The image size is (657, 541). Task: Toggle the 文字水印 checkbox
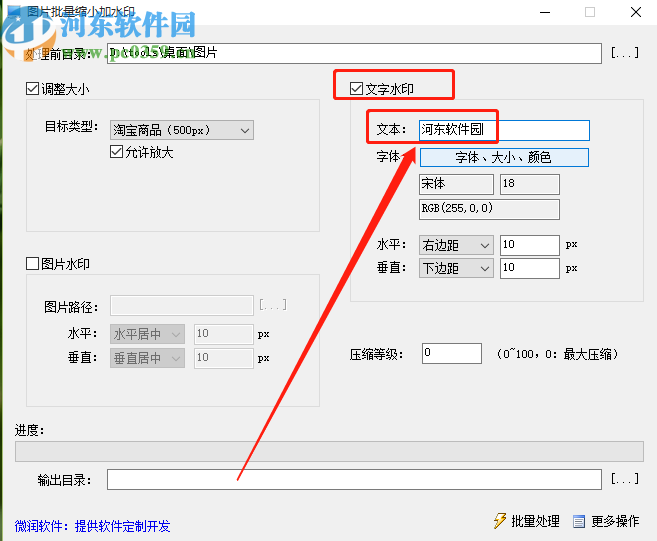click(356, 88)
